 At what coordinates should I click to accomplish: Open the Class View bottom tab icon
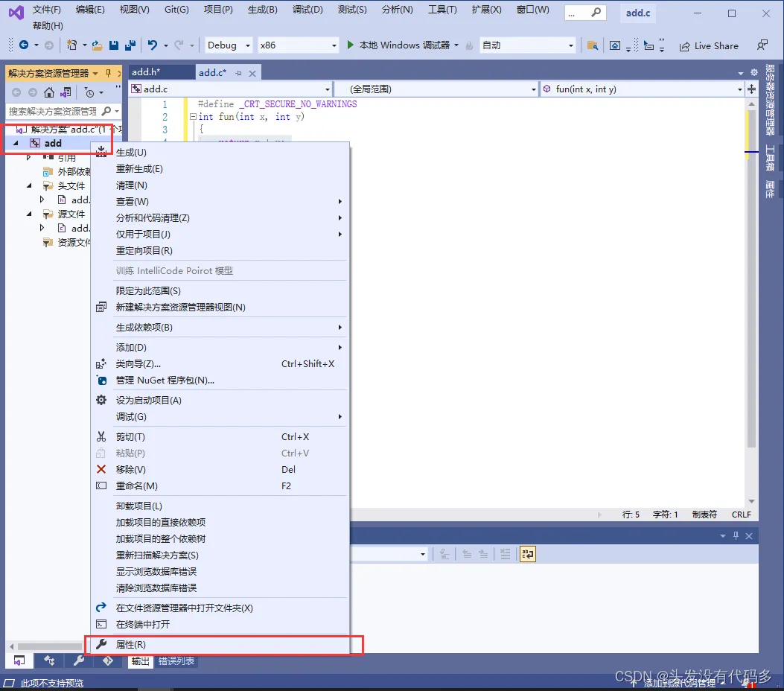point(49,660)
